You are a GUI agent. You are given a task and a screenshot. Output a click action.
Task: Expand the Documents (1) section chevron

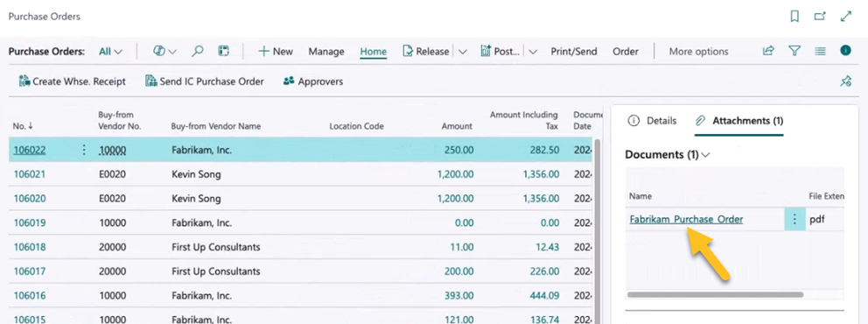coord(705,155)
